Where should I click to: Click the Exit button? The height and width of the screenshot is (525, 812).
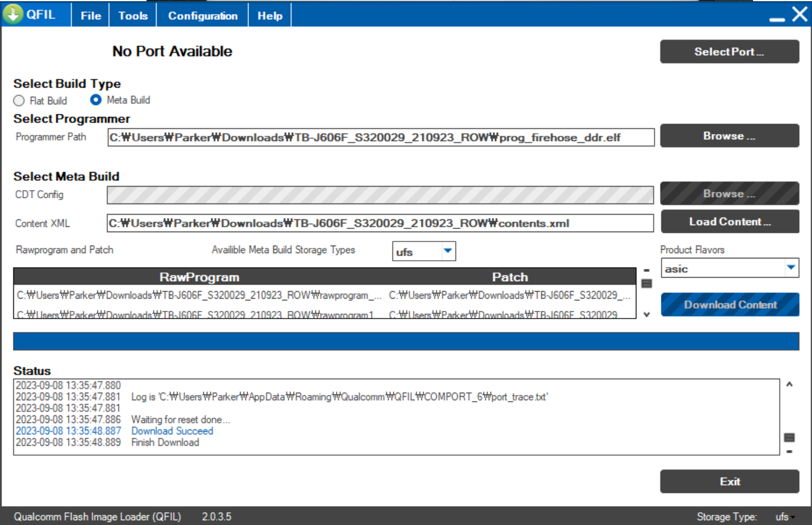pyautogui.click(x=730, y=481)
